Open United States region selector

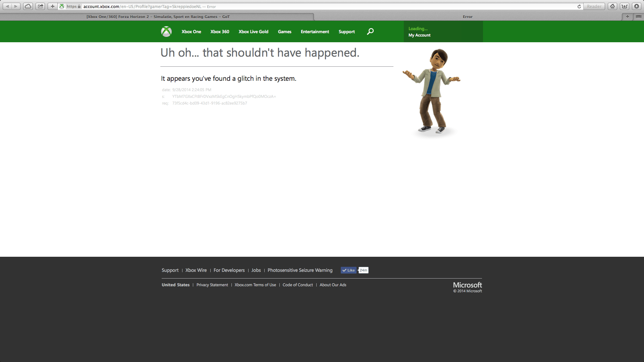(x=175, y=285)
